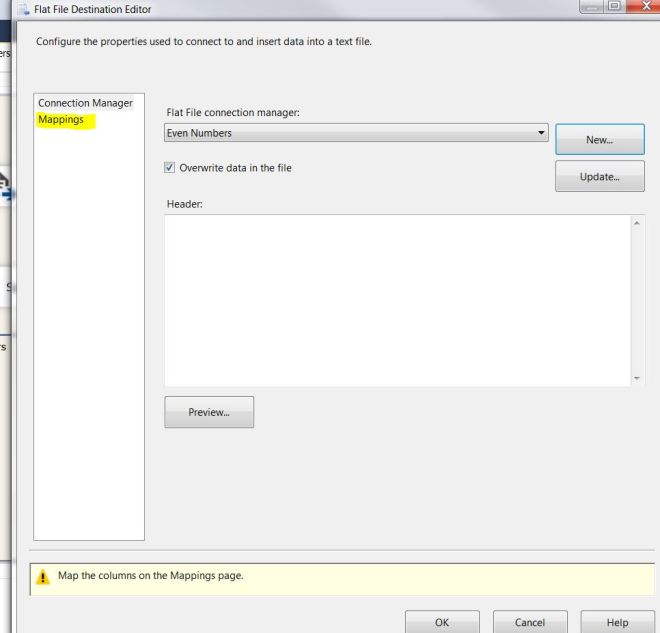
Task: Cancel the Flat File Destination Editor
Action: 530,622
